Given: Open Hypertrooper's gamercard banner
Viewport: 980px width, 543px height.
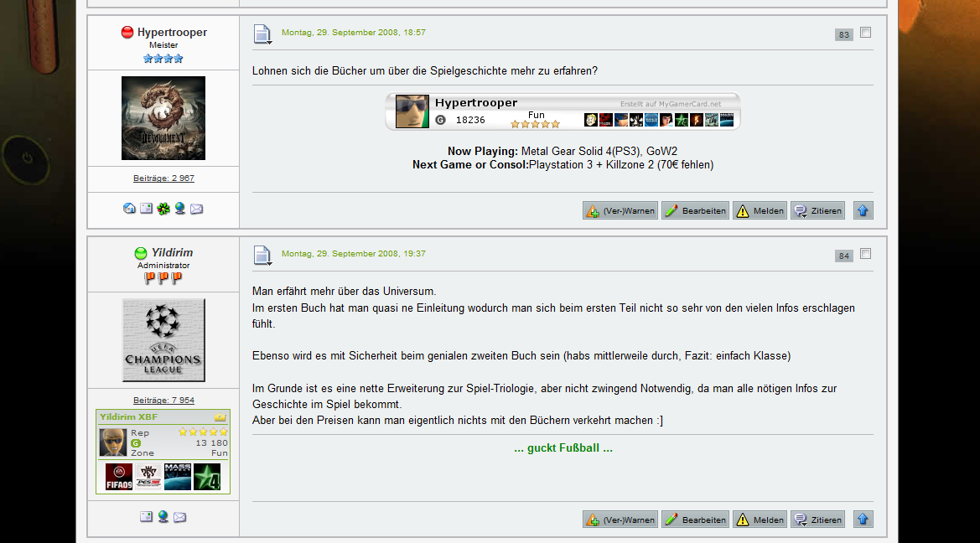Looking at the screenshot, I should [x=563, y=111].
